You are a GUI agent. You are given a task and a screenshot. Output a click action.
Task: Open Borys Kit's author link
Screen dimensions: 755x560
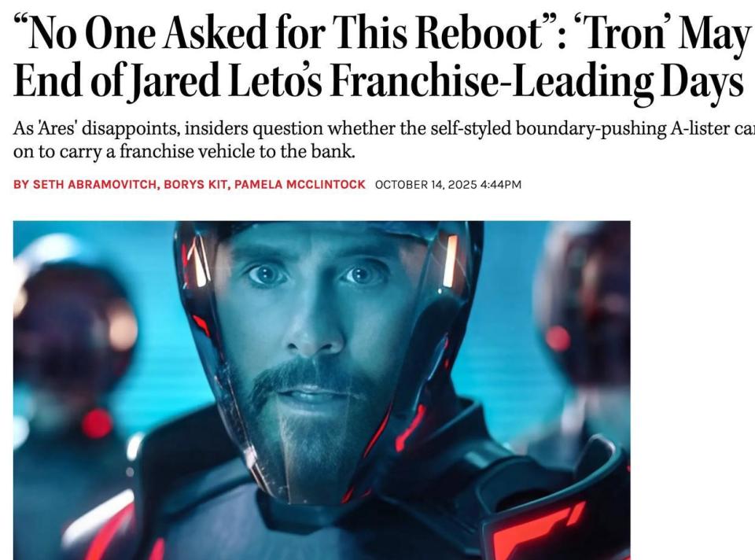[195, 184]
